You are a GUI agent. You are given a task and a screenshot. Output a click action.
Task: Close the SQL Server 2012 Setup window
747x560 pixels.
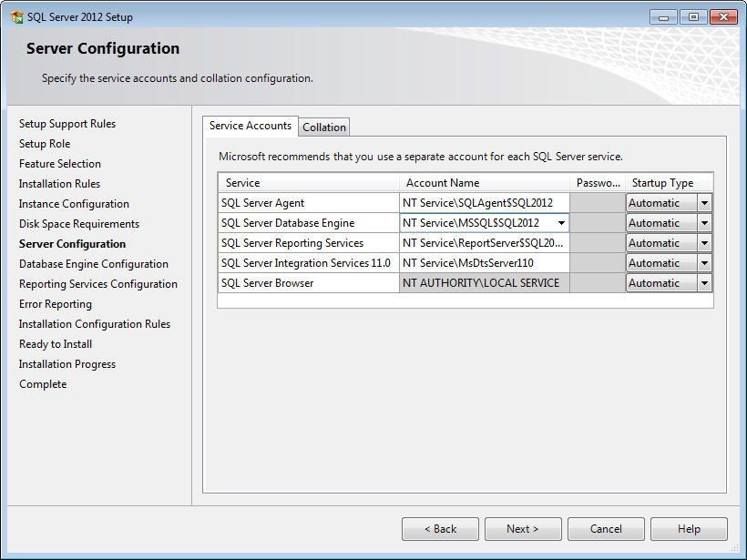click(x=723, y=17)
